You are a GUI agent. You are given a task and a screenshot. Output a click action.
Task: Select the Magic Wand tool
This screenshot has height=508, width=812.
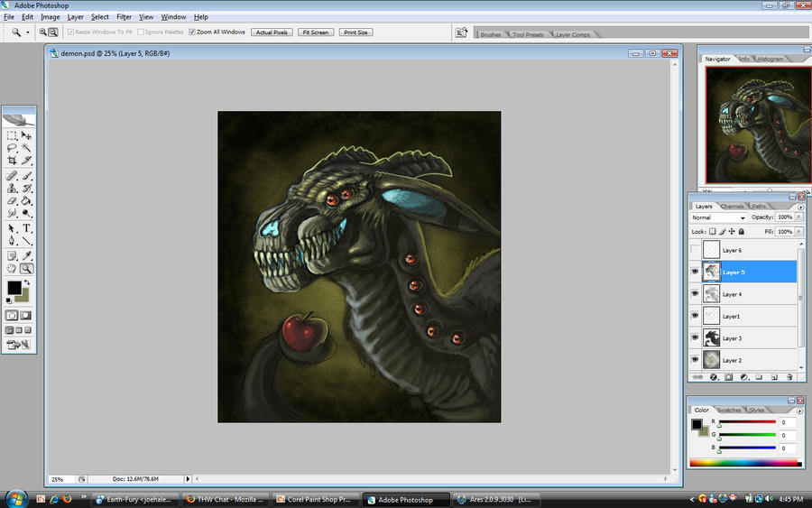pyautogui.click(x=26, y=148)
